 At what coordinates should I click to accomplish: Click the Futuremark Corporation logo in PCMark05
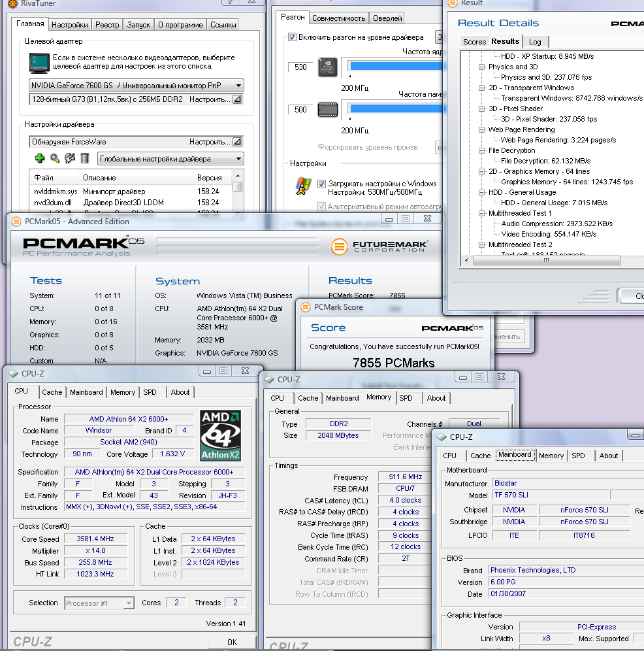coord(379,246)
